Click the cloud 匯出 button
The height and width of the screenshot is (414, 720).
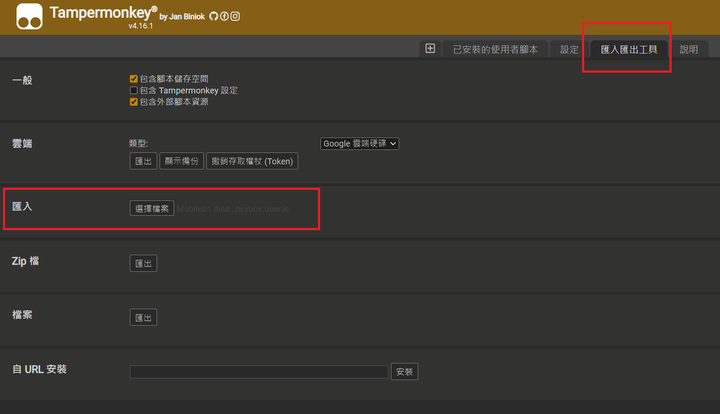coord(143,161)
